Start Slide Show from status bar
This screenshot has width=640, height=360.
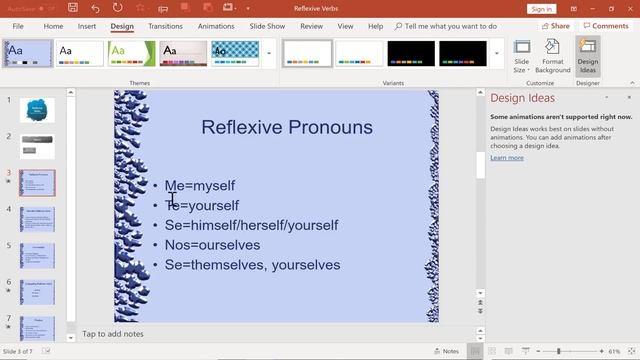click(x=525, y=351)
